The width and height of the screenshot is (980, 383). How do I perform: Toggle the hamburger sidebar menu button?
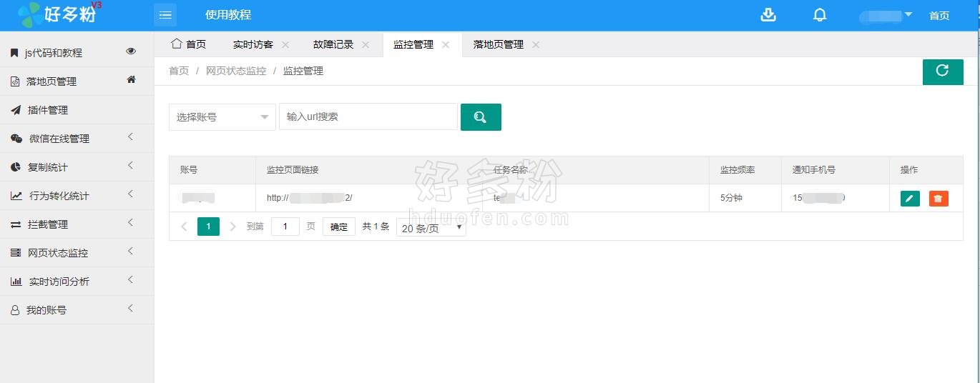pyautogui.click(x=165, y=15)
